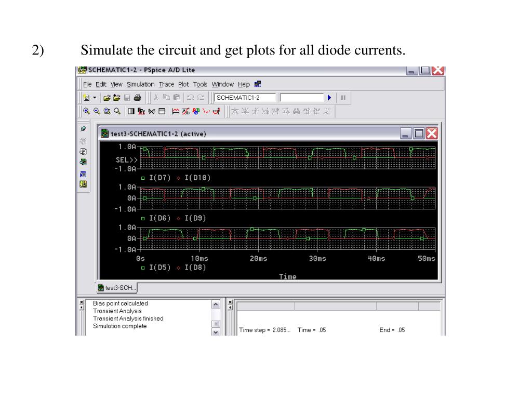Image resolution: width=532 pixels, height=399 pixels.
Task: Open the Window menu
Action: click(x=222, y=85)
